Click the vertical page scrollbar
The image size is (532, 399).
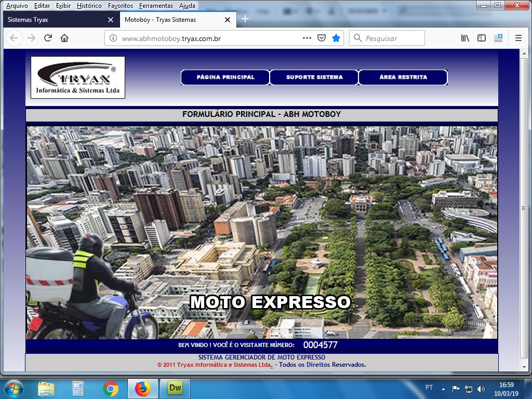click(x=524, y=208)
